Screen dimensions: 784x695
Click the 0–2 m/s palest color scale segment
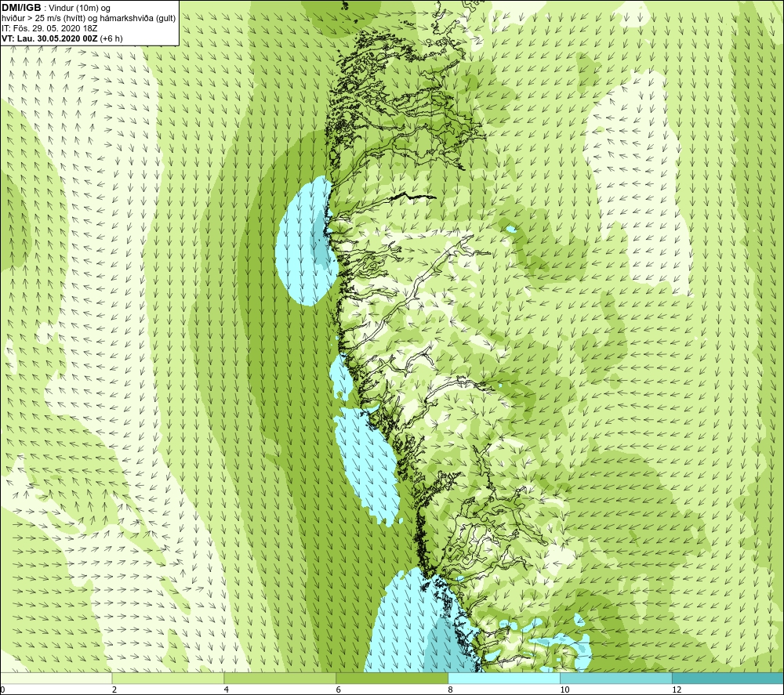coord(56,678)
